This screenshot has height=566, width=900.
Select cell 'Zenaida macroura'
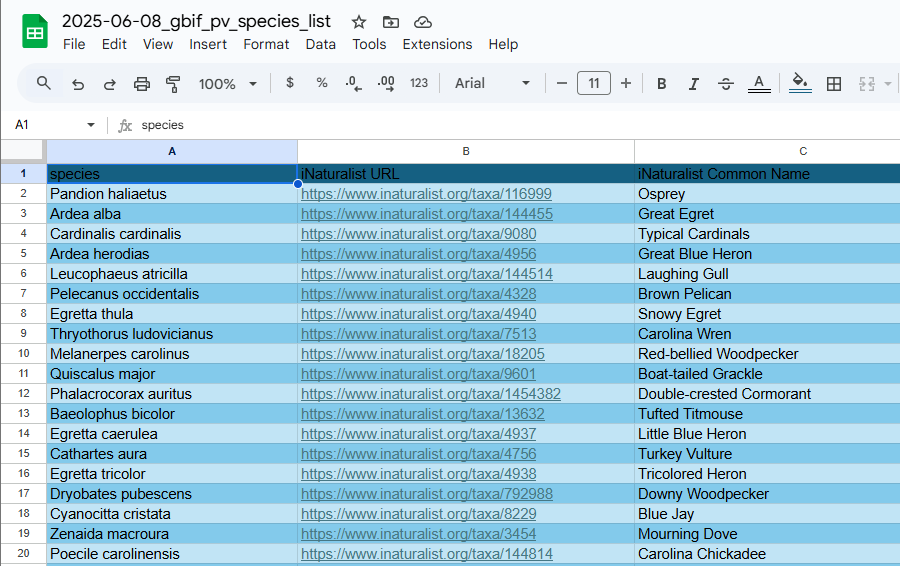pos(172,534)
